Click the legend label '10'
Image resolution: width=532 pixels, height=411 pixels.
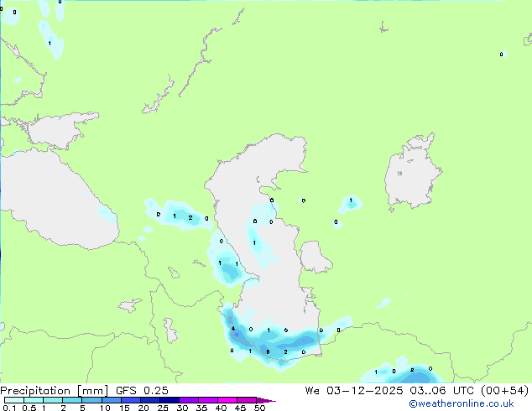105,408
